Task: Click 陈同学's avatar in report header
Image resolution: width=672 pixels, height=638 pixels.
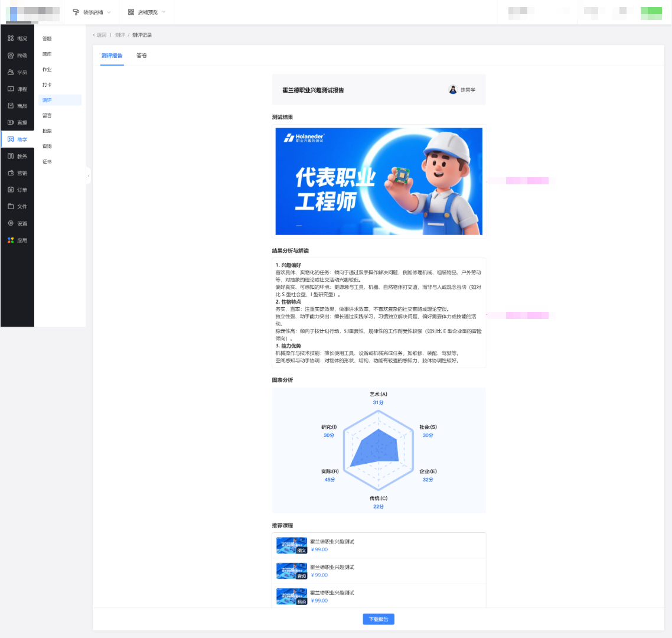Action: pos(452,90)
